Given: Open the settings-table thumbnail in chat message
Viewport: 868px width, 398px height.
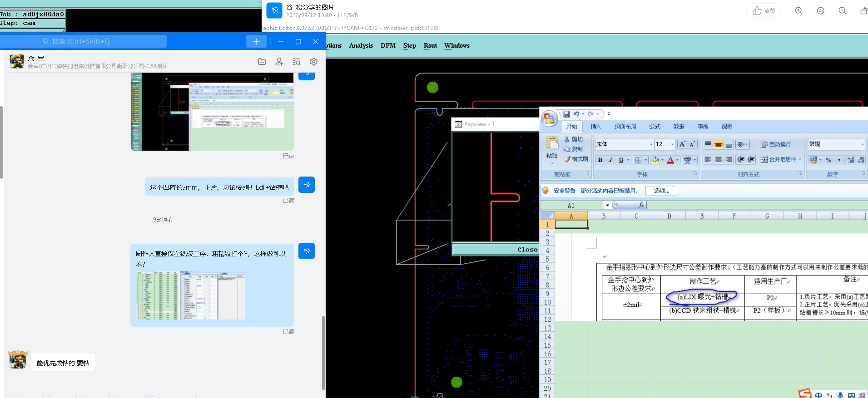Looking at the screenshot, I should (x=191, y=295).
